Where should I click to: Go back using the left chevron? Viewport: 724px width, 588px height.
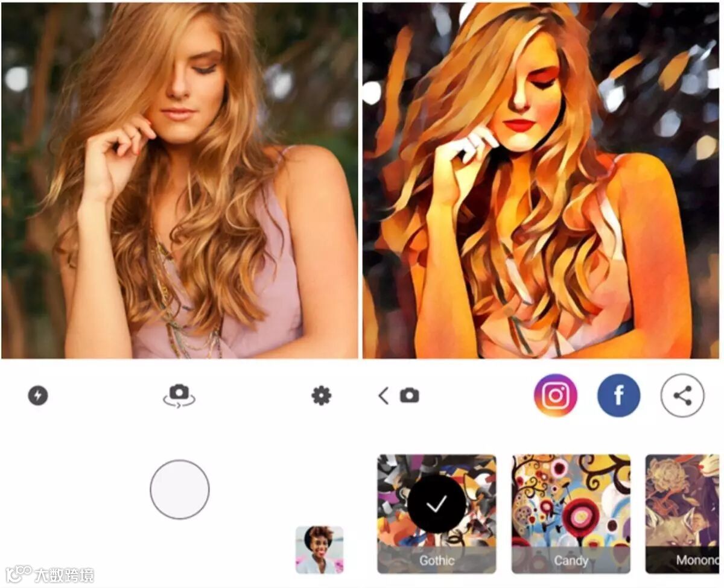click(x=383, y=396)
